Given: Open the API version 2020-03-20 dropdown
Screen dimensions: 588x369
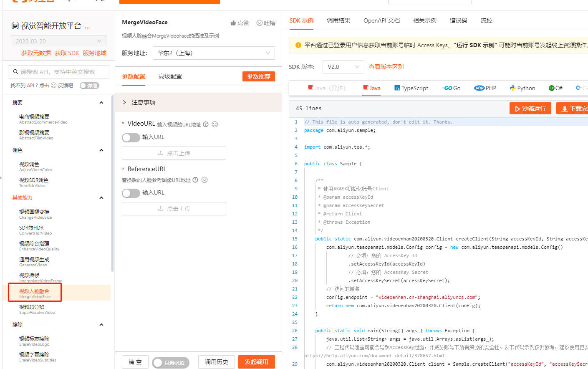Looking at the screenshot, I should 58,41.
